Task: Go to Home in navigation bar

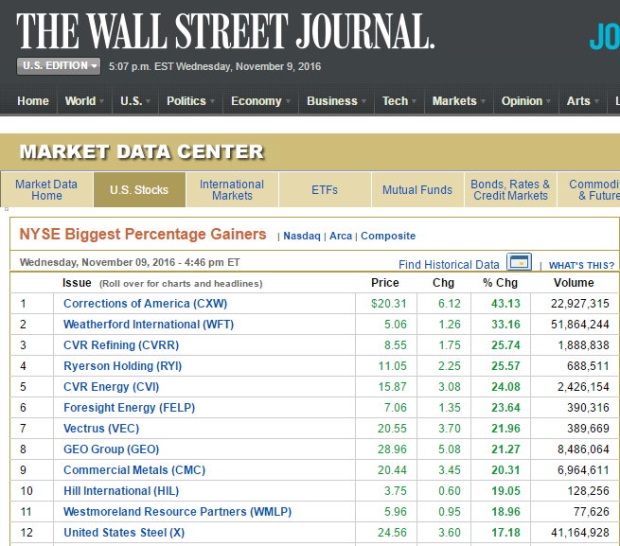Action: (x=33, y=101)
